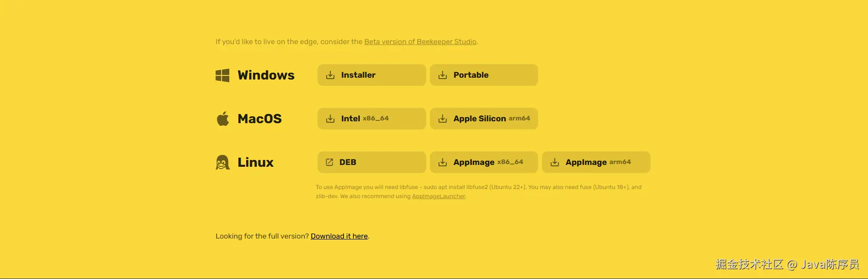The width and height of the screenshot is (868, 279).
Task: Open the Linux DEB instructions
Action: tap(372, 162)
